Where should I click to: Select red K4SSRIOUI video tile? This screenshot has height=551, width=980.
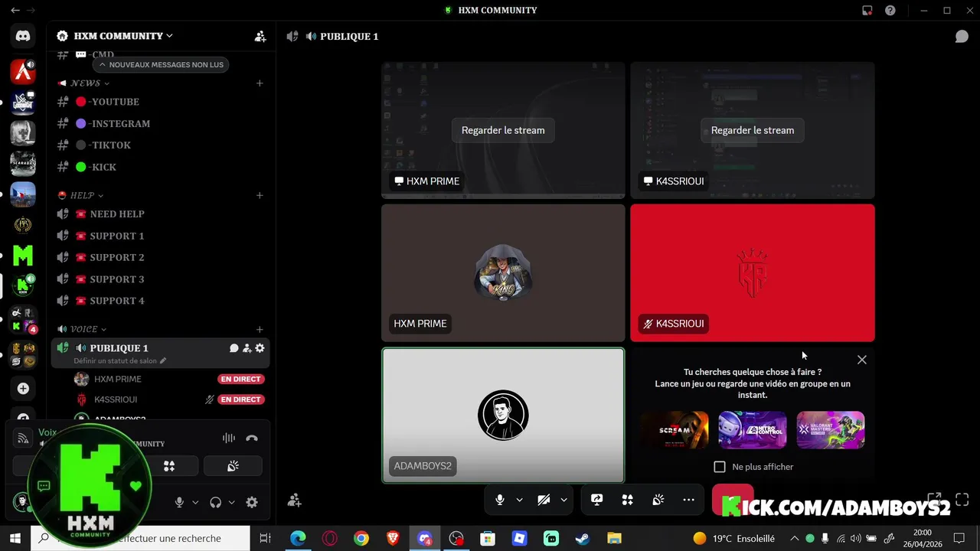click(753, 272)
